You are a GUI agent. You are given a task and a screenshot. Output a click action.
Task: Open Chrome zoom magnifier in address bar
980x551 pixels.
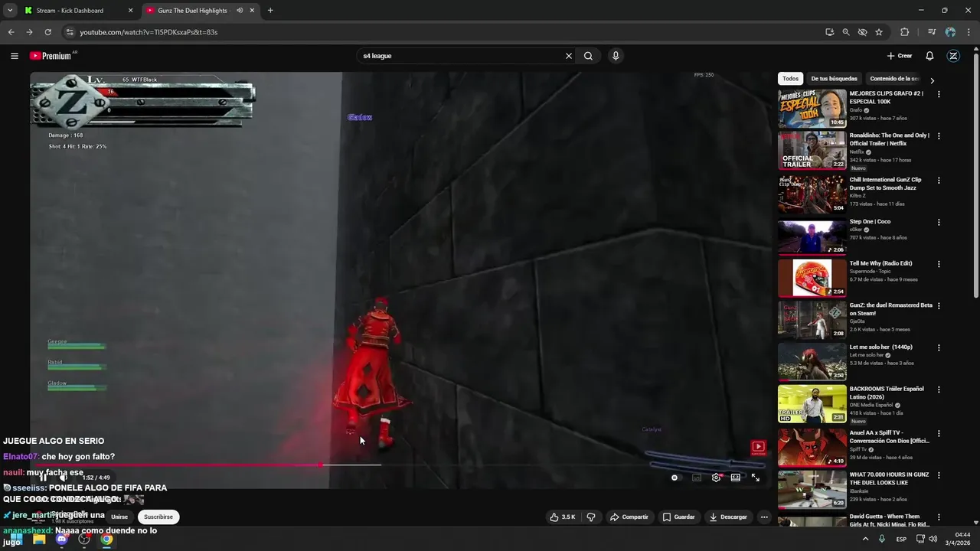click(x=846, y=32)
